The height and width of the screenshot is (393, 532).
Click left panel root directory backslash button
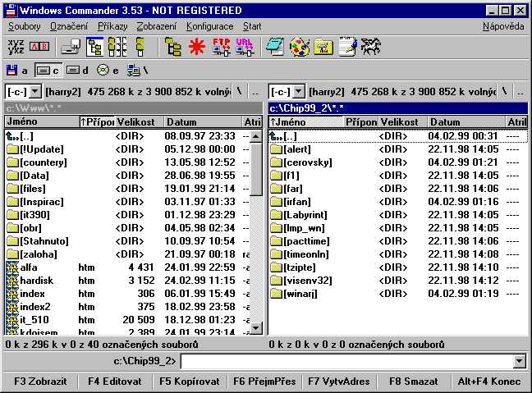[x=240, y=92]
